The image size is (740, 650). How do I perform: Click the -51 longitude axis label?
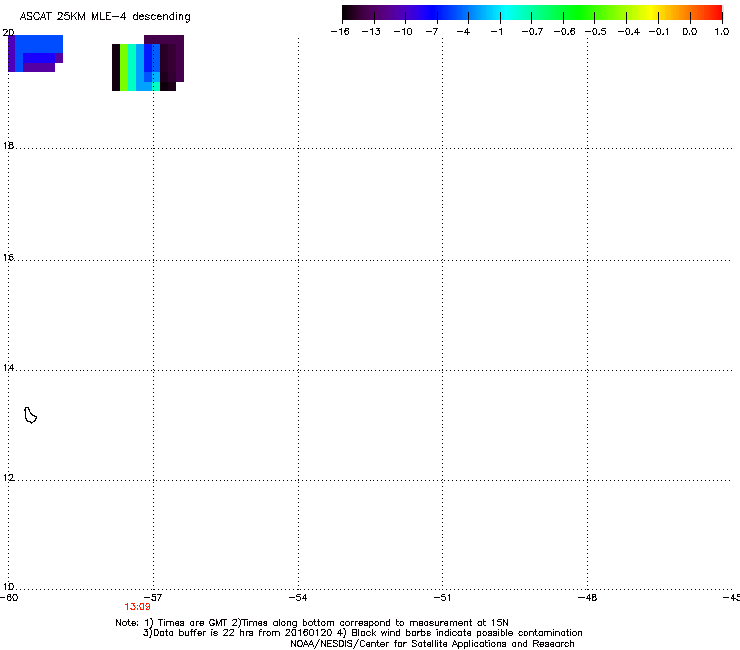[442, 598]
